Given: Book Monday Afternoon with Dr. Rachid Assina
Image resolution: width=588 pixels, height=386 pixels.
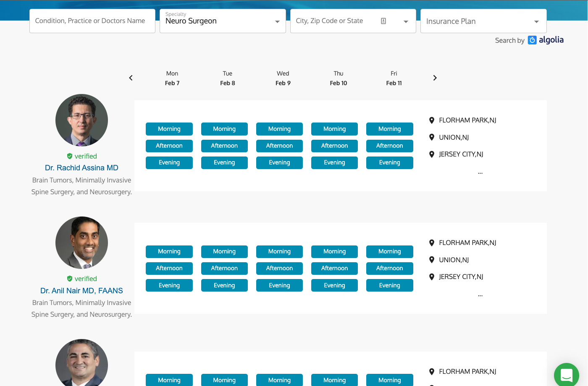Looking at the screenshot, I should (x=169, y=146).
